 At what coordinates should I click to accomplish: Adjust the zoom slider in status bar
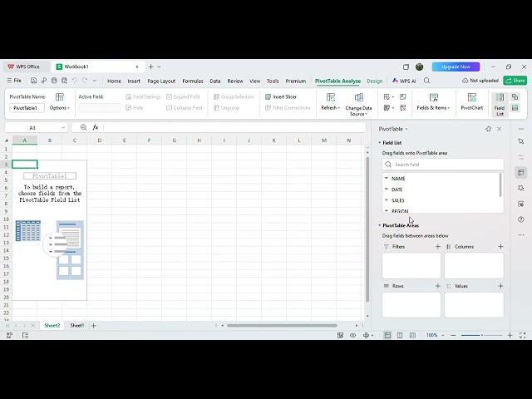[x=481, y=335]
